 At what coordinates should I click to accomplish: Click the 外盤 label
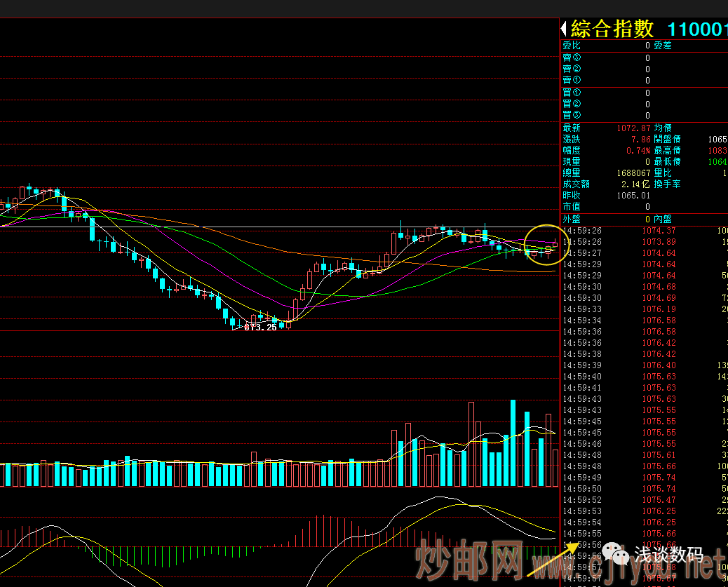pos(572,219)
